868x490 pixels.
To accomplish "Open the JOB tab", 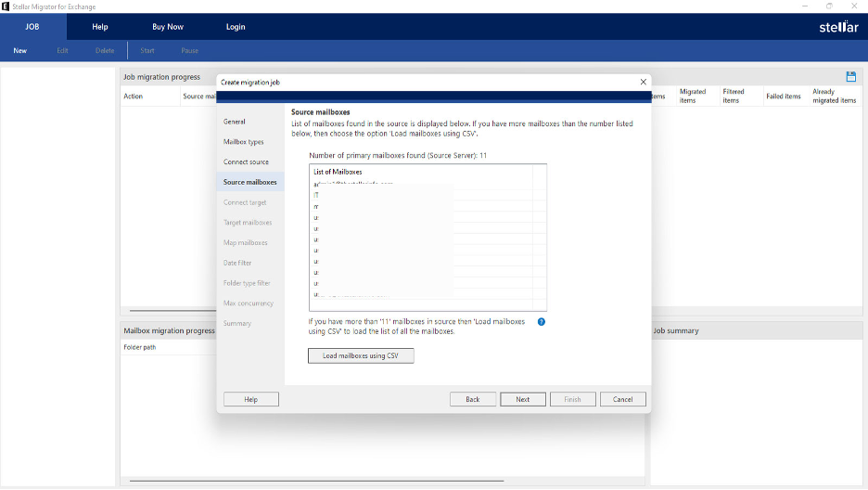I will (32, 27).
